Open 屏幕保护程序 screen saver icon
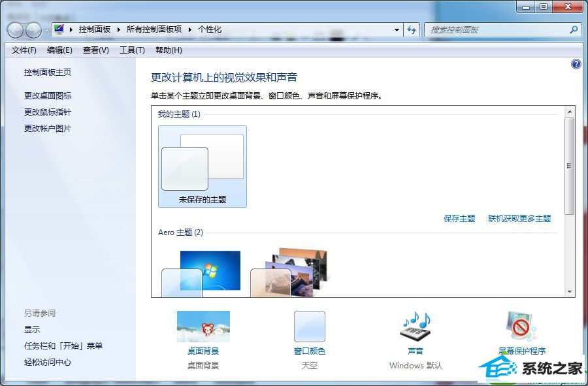The width and height of the screenshot is (588, 386). (521, 326)
